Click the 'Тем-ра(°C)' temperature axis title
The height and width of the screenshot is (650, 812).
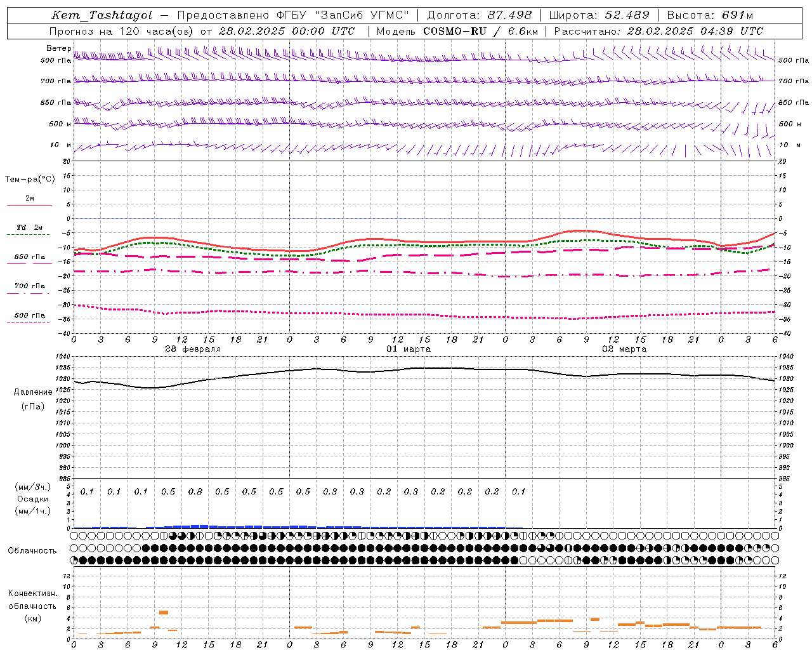[30, 180]
